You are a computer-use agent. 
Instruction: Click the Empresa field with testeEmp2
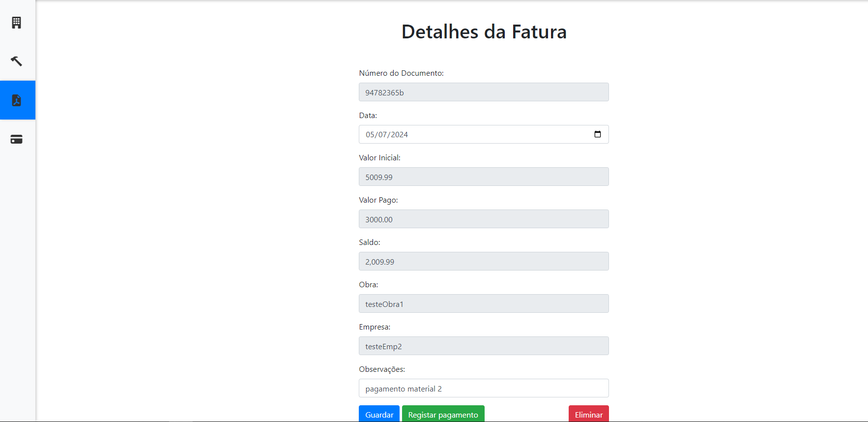[484, 346]
